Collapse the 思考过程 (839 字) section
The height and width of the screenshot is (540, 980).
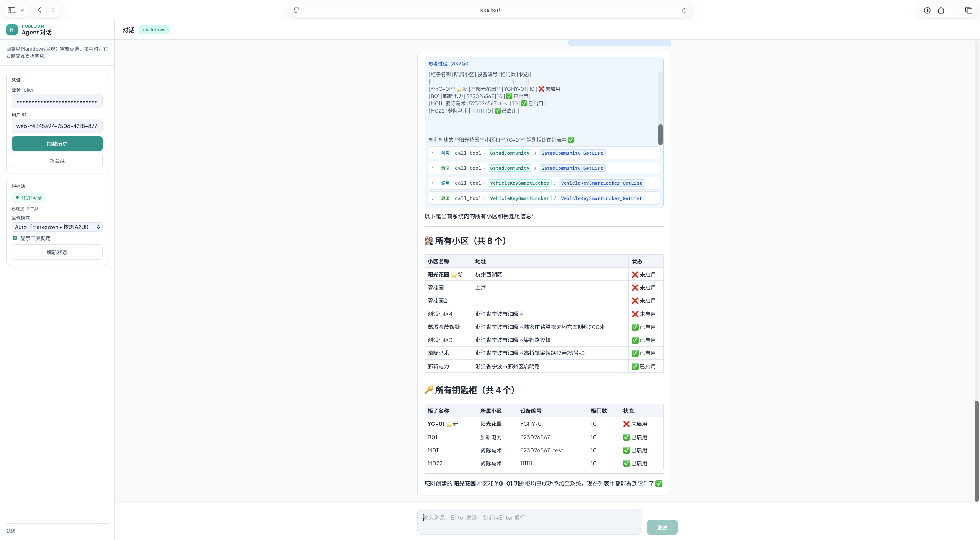(x=448, y=64)
